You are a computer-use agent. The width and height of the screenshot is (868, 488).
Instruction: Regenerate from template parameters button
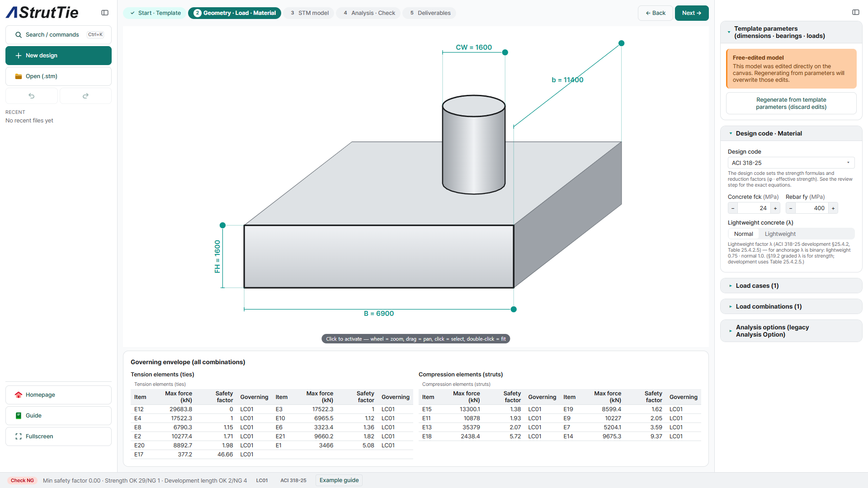pyautogui.click(x=791, y=103)
